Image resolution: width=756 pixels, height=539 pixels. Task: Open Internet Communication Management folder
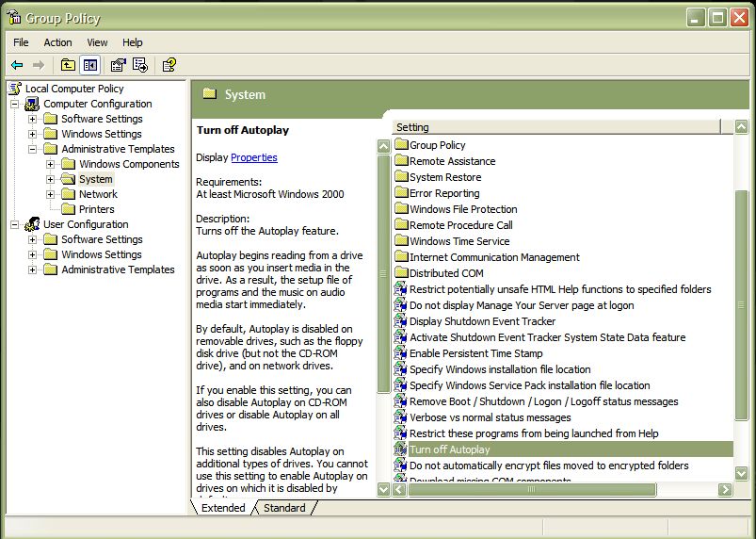(488, 256)
